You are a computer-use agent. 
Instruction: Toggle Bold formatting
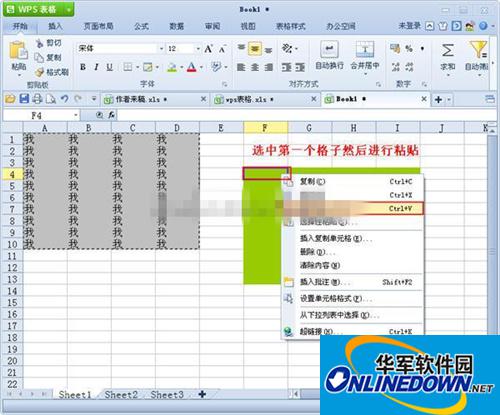click(83, 67)
